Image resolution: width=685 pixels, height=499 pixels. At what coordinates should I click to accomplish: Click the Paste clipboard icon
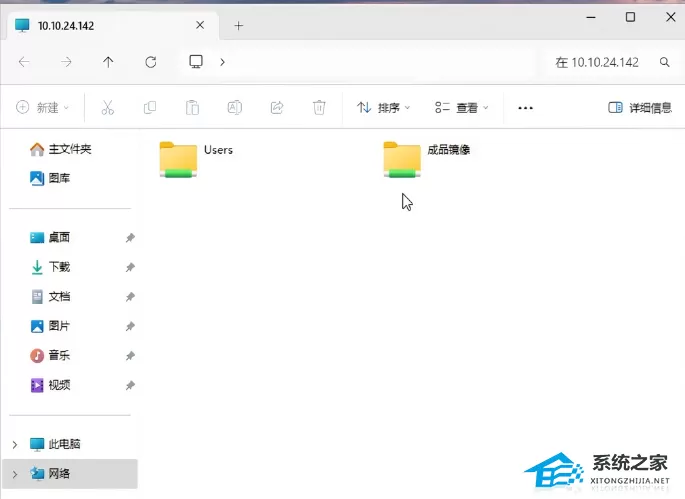point(192,107)
